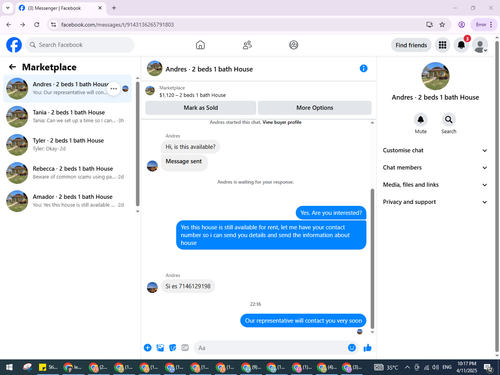Open Rebecca 2 beds 1 bath House chat

click(67, 173)
